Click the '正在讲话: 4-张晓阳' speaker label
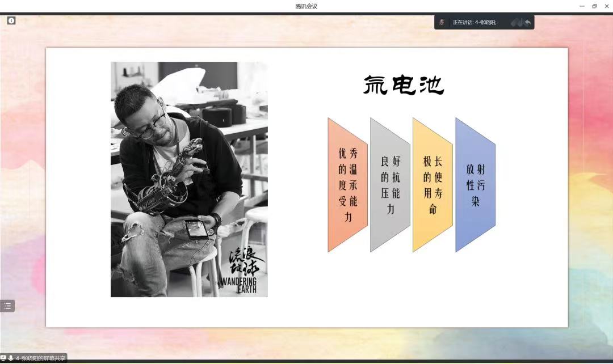Viewport: 613px width, 364px height. pyautogui.click(x=474, y=22)
